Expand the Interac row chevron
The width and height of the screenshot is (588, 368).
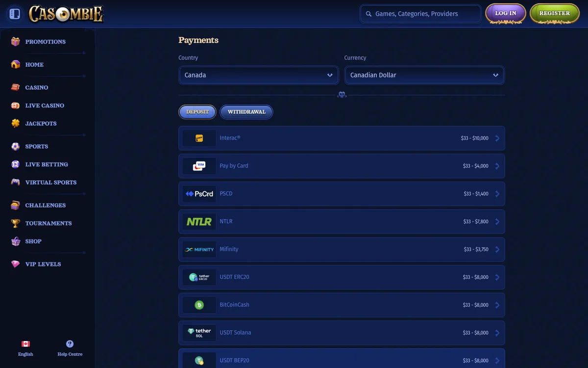[497, 138]
